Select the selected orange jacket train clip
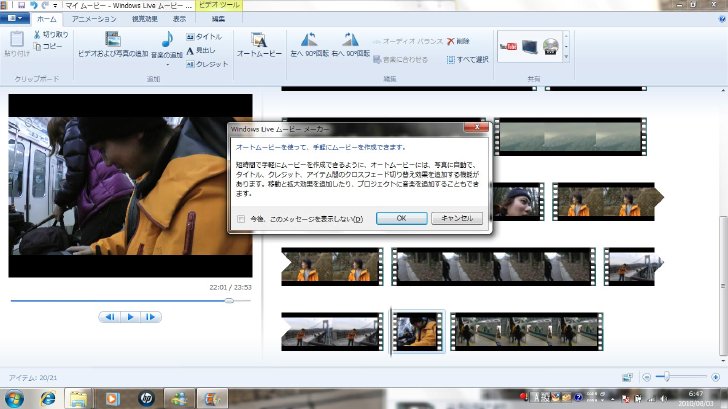The image size is (728, 409). coord(418,331)
